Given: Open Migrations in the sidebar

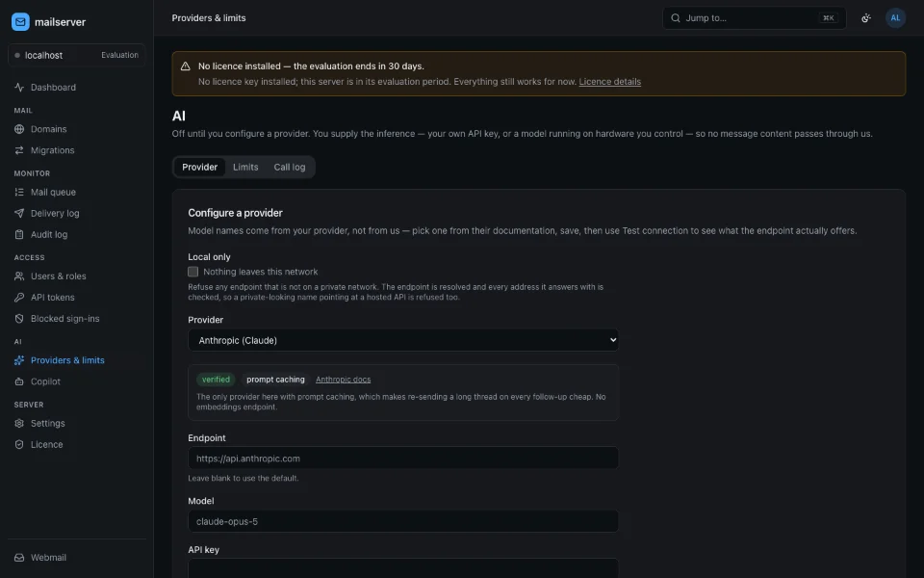Looking at the screenshot, I should tap(77, 150).
